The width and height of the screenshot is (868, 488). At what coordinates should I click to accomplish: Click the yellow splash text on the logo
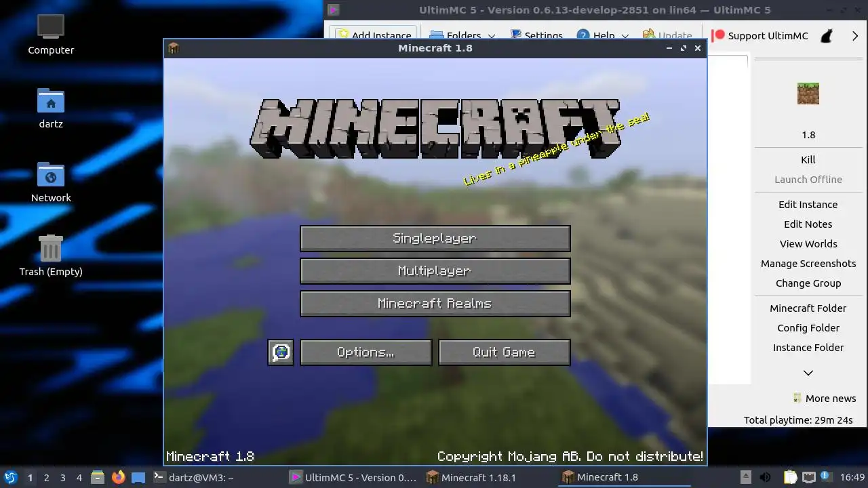556,150
